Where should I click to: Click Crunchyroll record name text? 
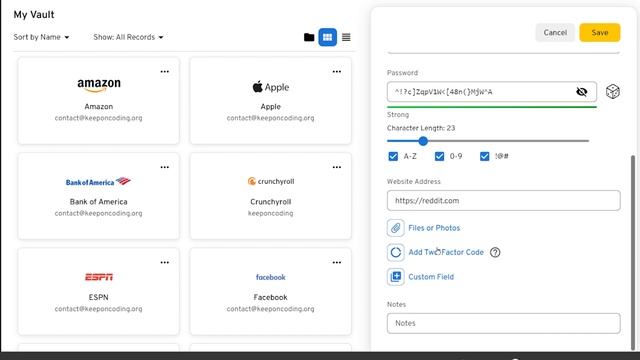271,202
